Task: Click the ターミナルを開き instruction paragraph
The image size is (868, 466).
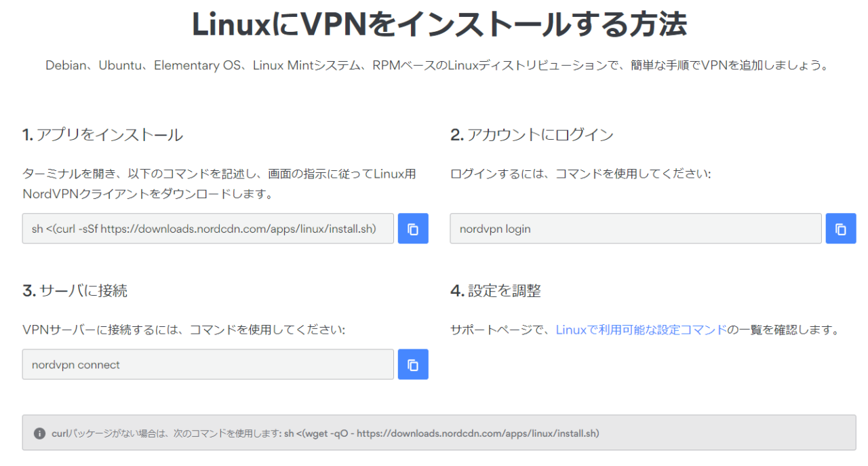Action: coord(219,184)
